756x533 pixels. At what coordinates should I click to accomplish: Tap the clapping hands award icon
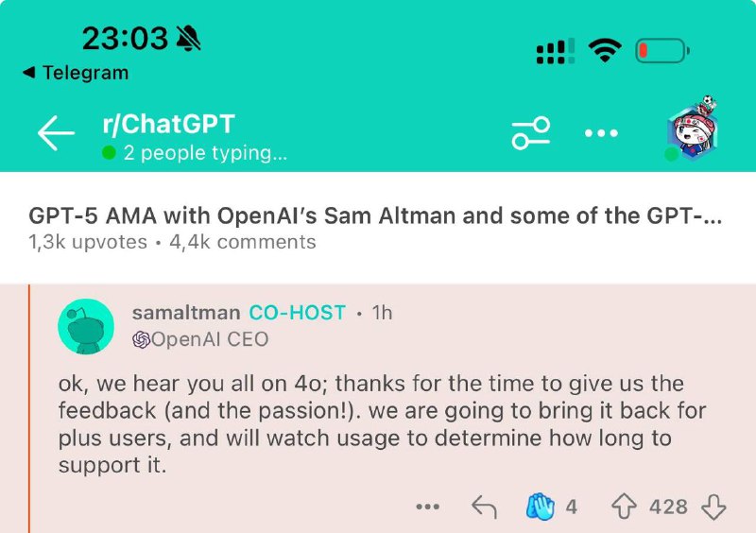[540, 507]
